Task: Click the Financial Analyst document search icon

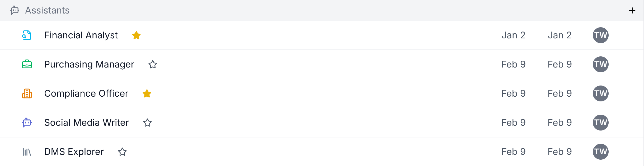Action: tap(27, 35)
